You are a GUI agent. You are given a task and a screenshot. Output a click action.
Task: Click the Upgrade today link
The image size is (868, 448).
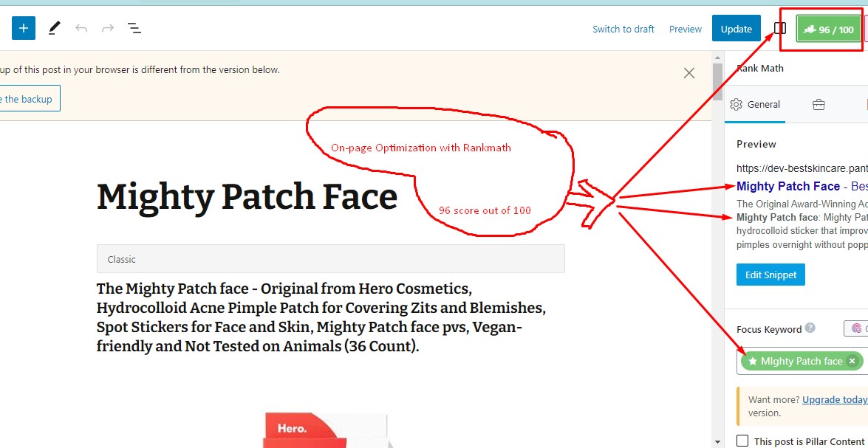[835, 400]
